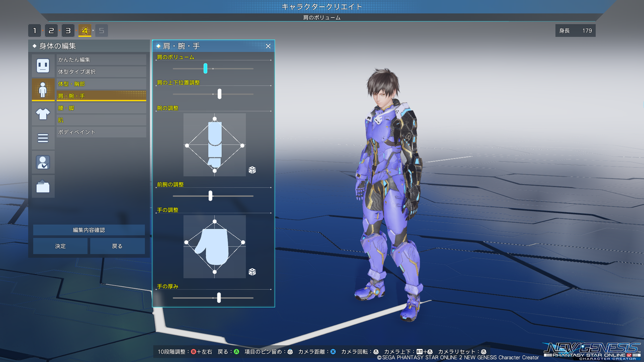
Task: Click right handle of 腕の調整 pad
Action: 243,145
